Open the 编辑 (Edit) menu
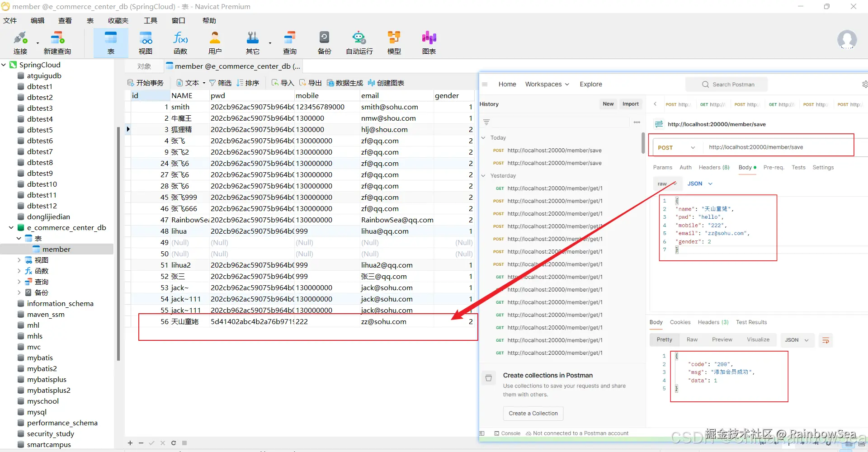Viewport: 868px width, 452px height. tap(38, 20)
